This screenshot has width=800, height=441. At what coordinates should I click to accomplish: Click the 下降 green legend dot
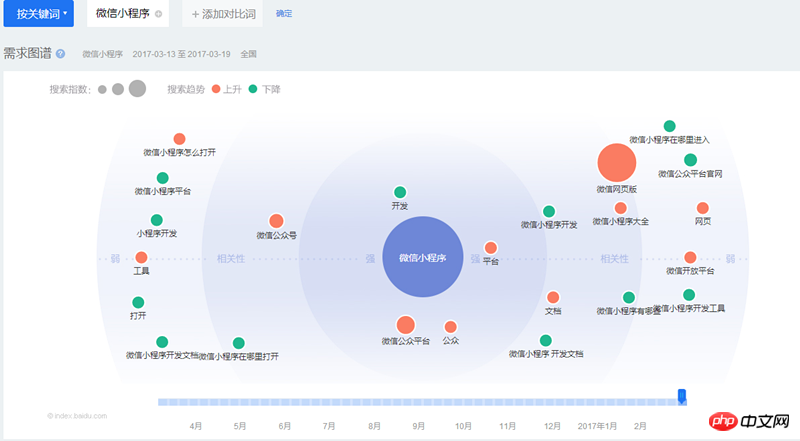coord(253,89)
